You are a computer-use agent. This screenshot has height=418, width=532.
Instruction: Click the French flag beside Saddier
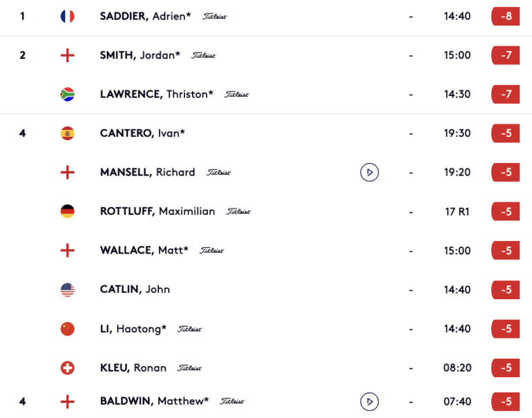[68, 17]
